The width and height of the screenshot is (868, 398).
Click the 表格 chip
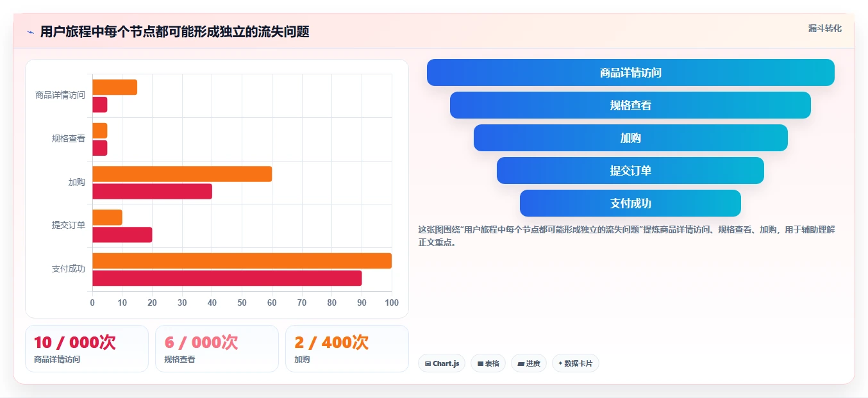coord(488,363)
